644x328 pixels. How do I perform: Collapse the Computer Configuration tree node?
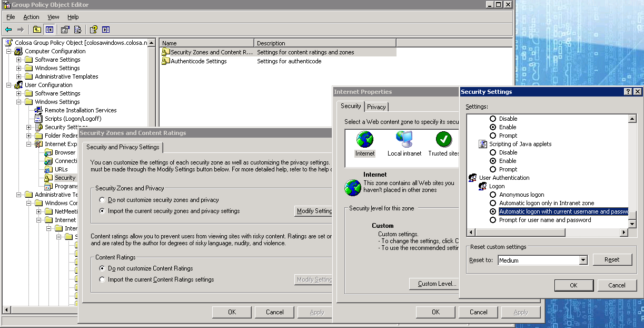tap(9, 51)
